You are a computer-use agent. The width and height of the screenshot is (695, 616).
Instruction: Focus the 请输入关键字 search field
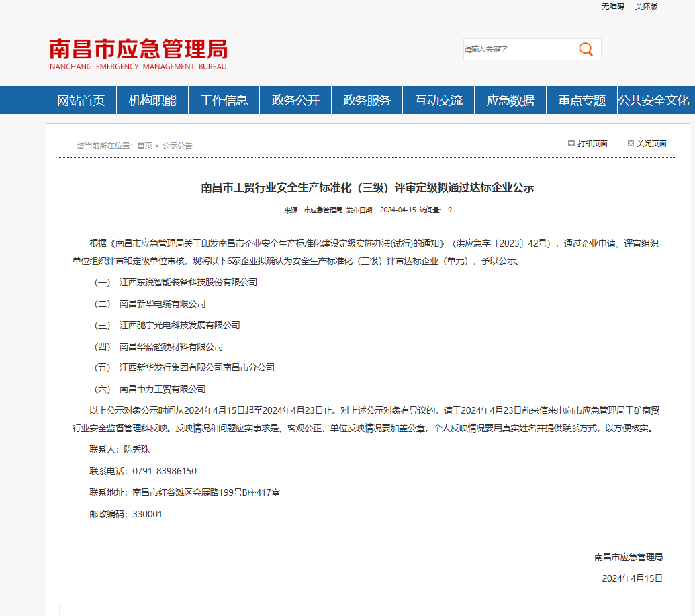(x=517, y=49)
